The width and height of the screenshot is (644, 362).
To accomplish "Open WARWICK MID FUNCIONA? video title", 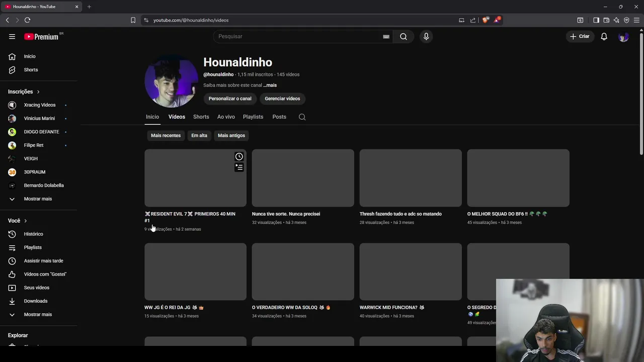I will 392,307.
